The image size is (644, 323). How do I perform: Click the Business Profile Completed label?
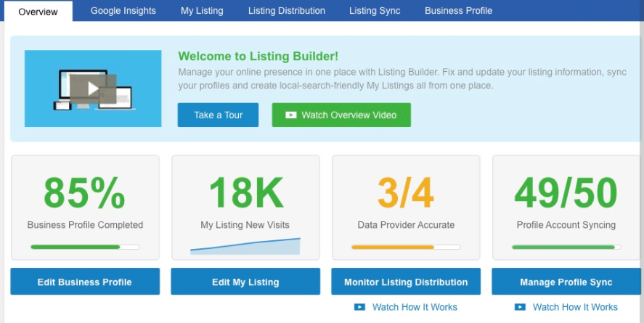(x=85, y=225)
